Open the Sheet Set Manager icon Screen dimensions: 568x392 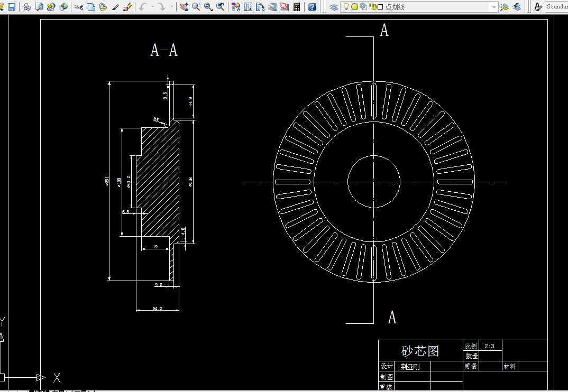pyautogui.click(x=272, y=6)
